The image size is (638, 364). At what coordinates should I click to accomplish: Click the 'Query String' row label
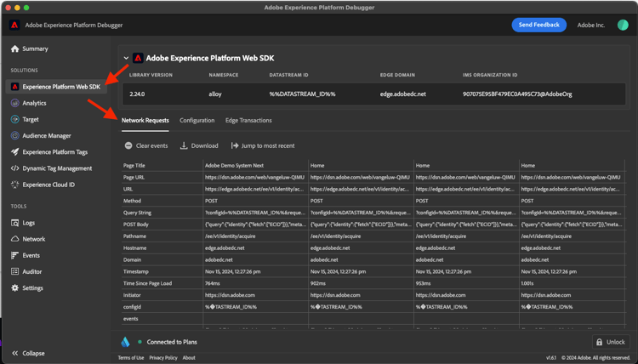[x=137, y=213]
